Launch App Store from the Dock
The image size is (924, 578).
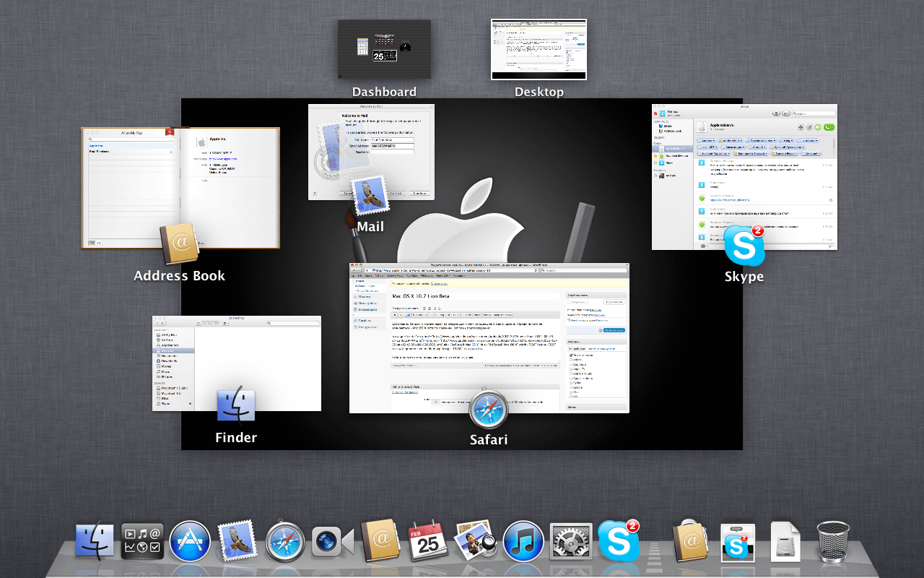[190, 542]
